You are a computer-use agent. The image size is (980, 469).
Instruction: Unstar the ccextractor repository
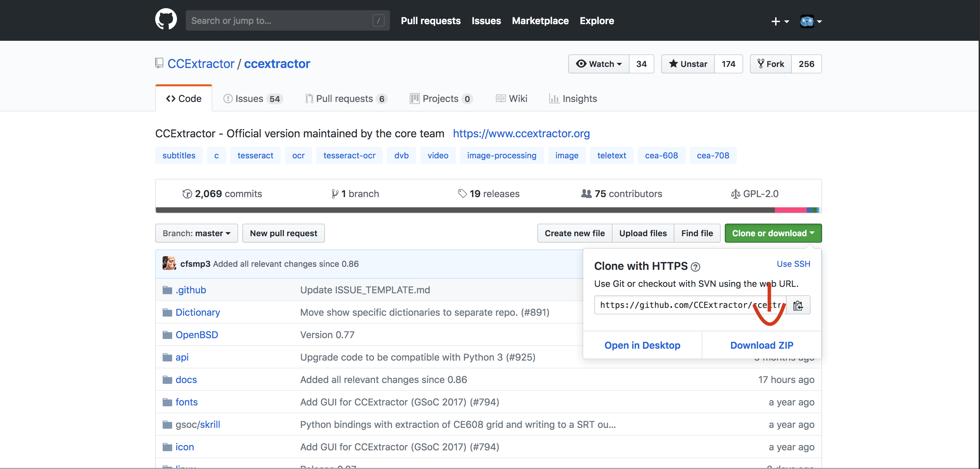[x=688, y=64]
